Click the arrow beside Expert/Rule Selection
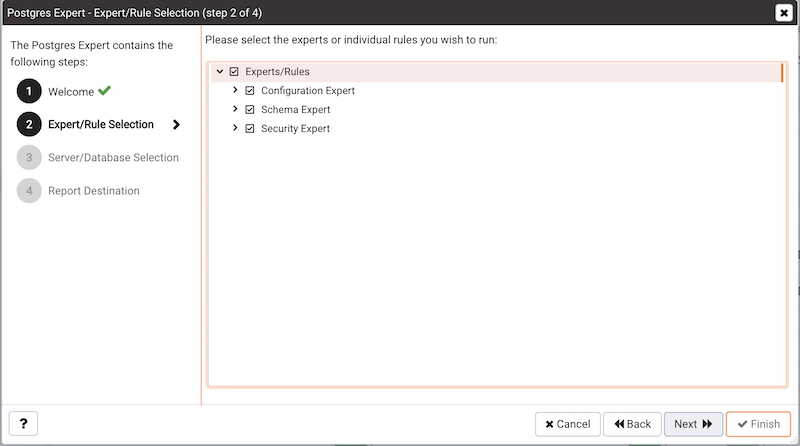This screenshot has width=800, height=446. click(176, 125)
